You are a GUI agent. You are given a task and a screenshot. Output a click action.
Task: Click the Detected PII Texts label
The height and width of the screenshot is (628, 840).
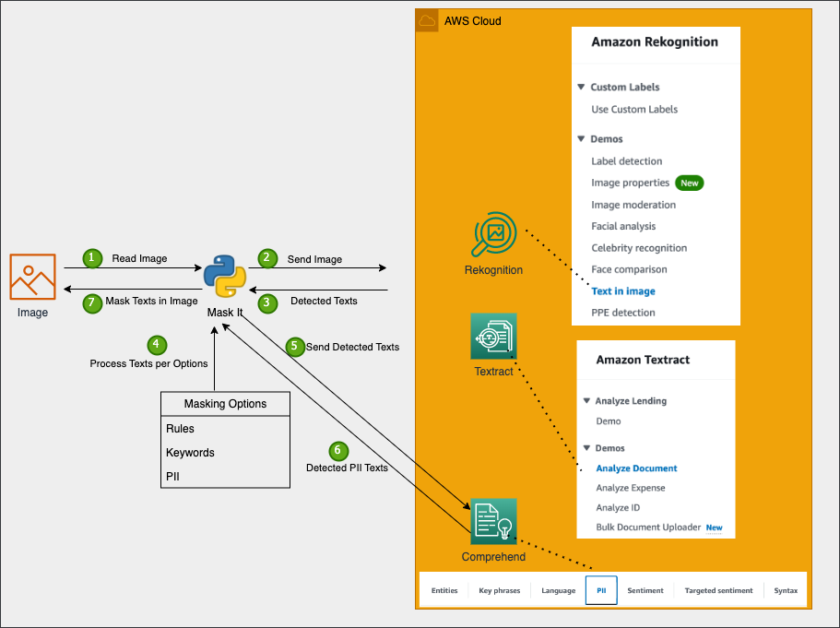point(347,468)
